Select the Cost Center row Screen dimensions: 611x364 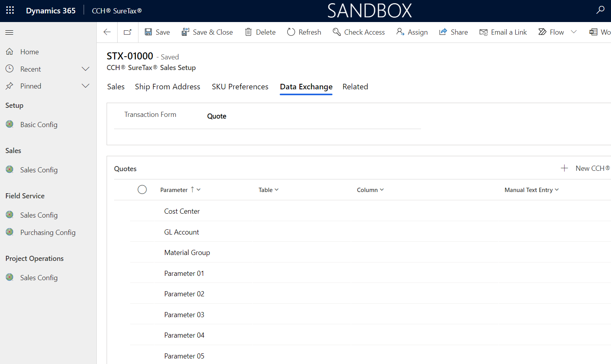pos(370,211)
